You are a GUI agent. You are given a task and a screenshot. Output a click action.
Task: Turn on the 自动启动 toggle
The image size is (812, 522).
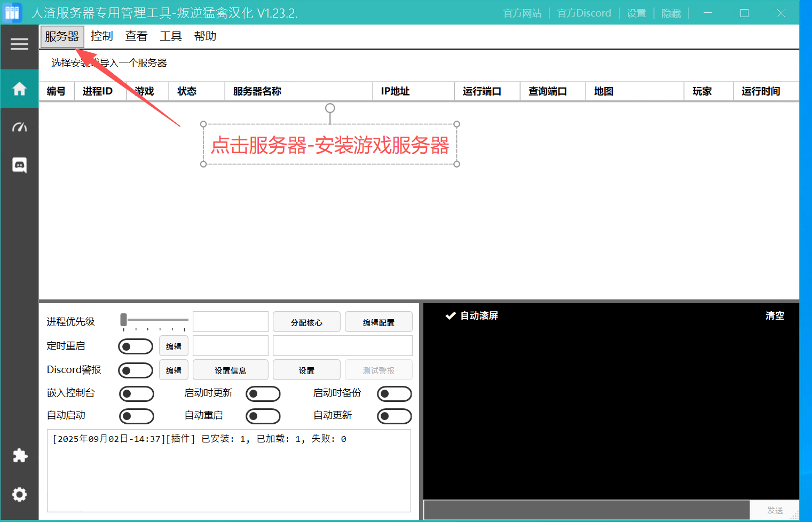click(x=137, y=416)
